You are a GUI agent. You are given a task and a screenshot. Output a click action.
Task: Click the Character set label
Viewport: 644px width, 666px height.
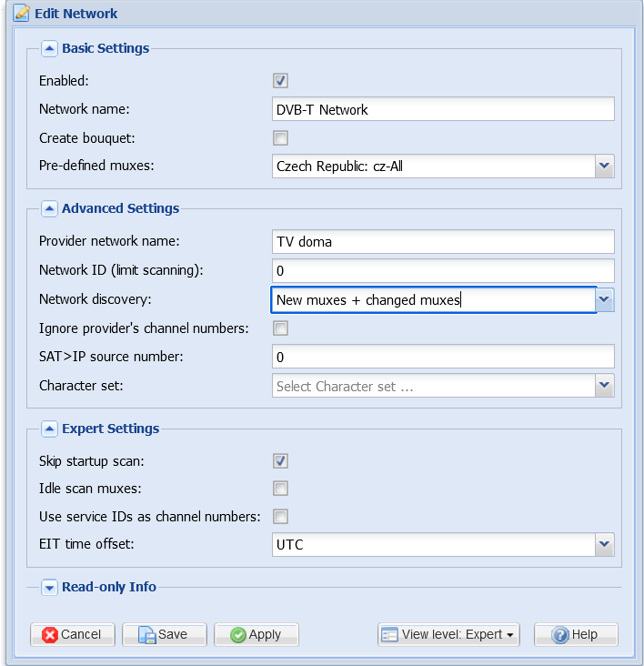click(81, 385)
